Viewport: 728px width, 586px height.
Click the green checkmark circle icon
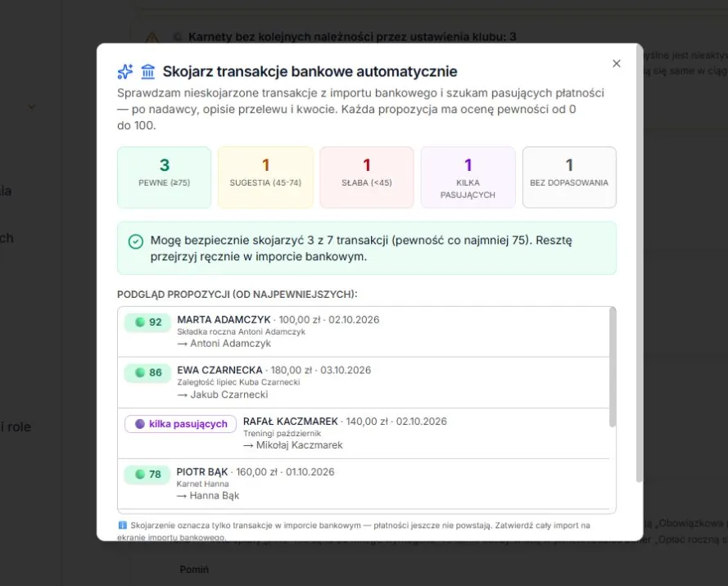(x=136, y=241)
